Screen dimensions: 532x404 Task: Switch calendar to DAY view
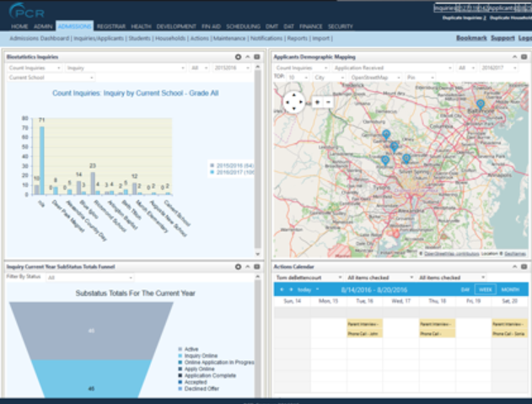pos(465,289)
